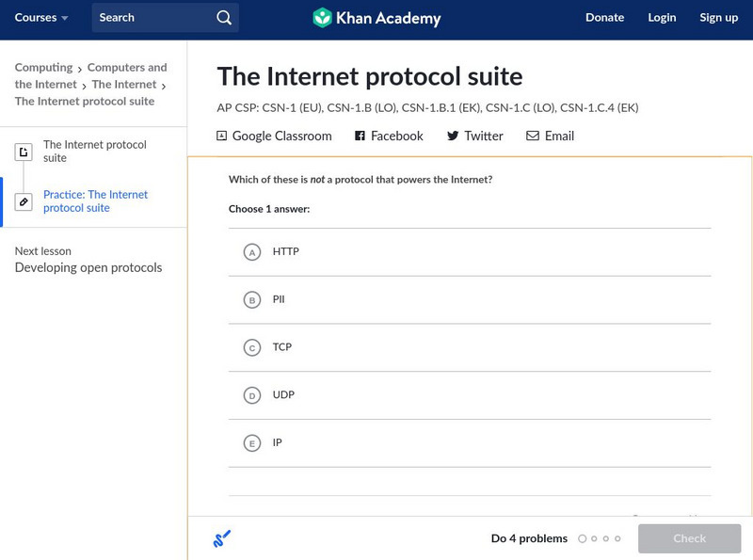The image size is (753, 560).
Task: Click the article icon for Internet protocol suite
Action: pos(24,152)
